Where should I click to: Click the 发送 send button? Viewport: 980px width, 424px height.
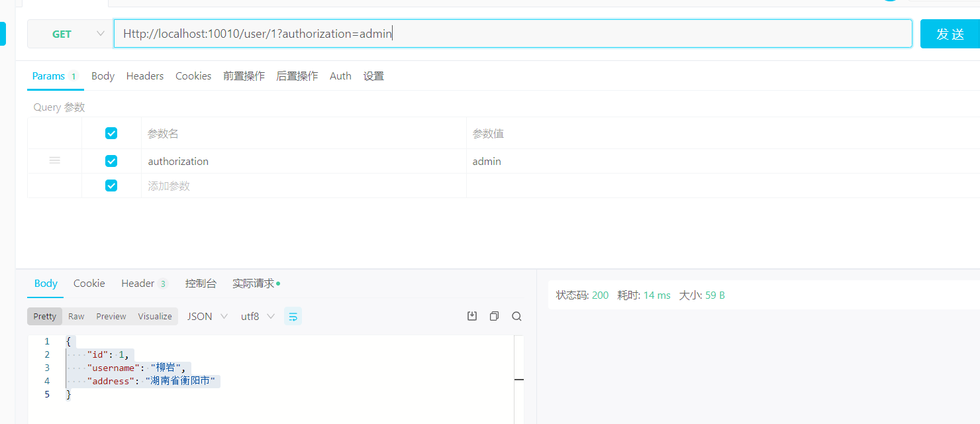click(x=950, y=34)
